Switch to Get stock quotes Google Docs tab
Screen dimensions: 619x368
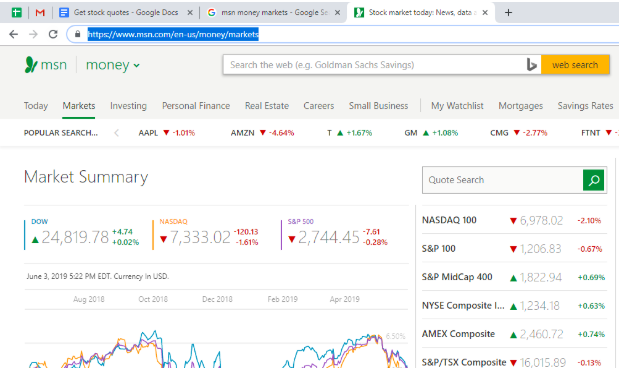point(126,13)
